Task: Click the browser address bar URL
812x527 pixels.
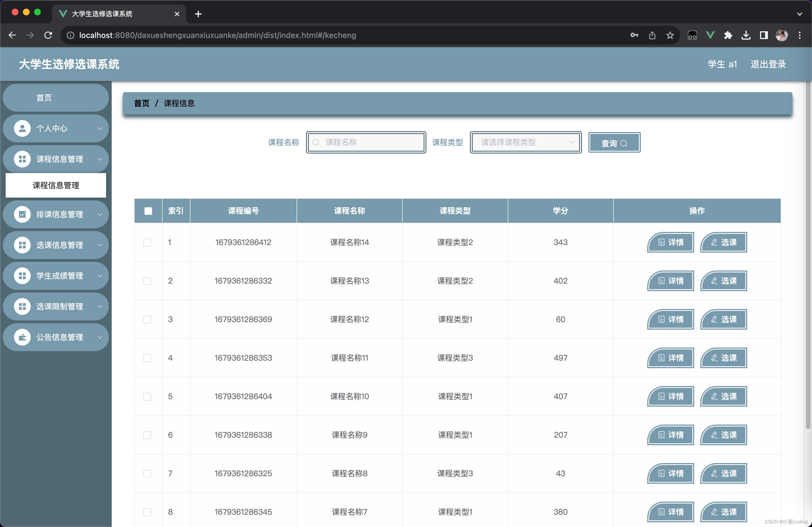Action: point(217,35)
